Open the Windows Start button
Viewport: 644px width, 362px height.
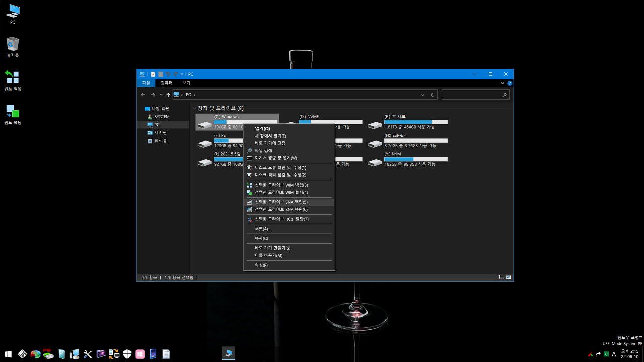[8, 354]
